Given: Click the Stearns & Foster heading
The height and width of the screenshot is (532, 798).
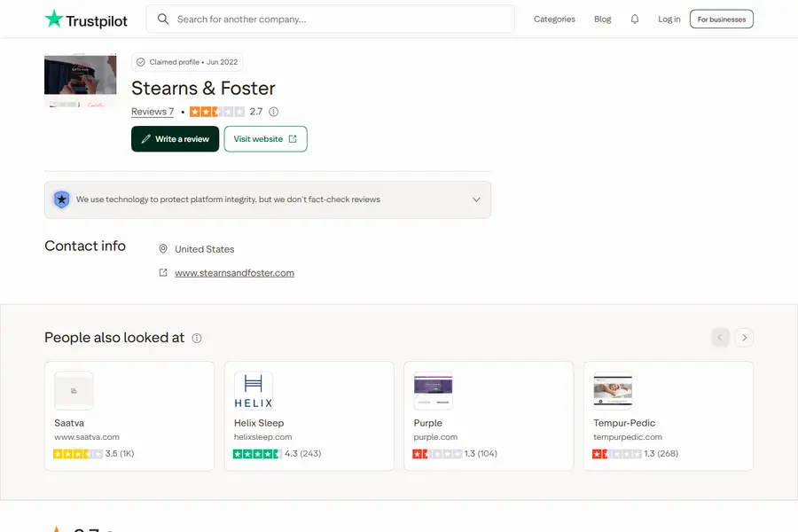Looking at the screenshot, I should pos(203,88).
